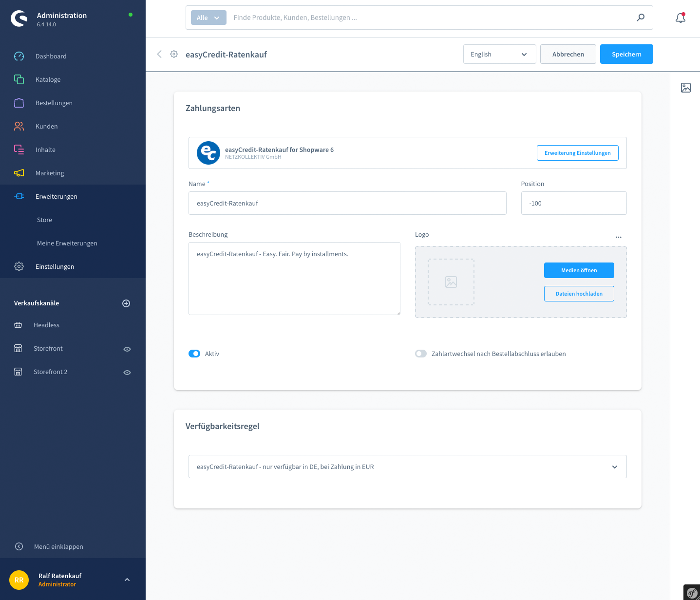The image size is (700, 600).
Task: Open the media sidebar image icon
Action: 686,88
